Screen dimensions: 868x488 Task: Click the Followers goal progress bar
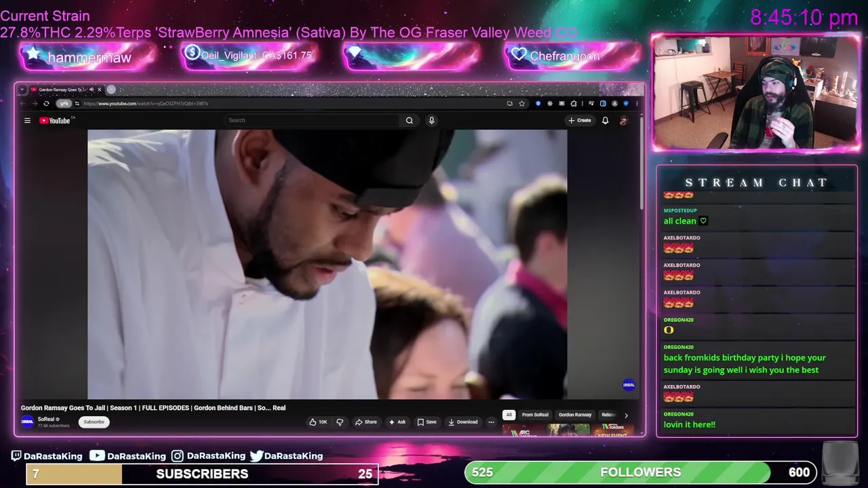(x=641, y=472)
